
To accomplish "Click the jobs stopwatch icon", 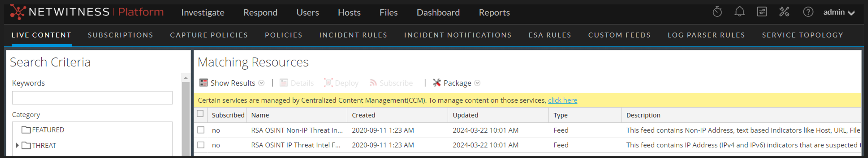I will tap(717, 12).
